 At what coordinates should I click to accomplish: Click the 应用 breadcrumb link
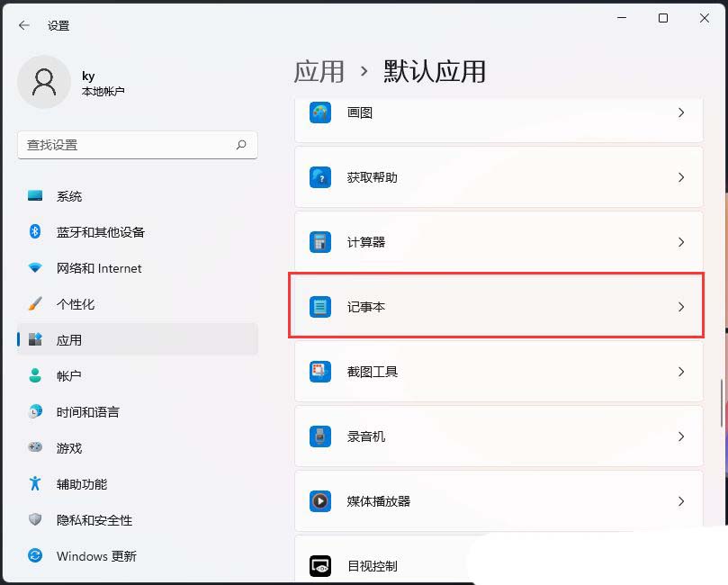pyautogui.click(x=319, y=71)
